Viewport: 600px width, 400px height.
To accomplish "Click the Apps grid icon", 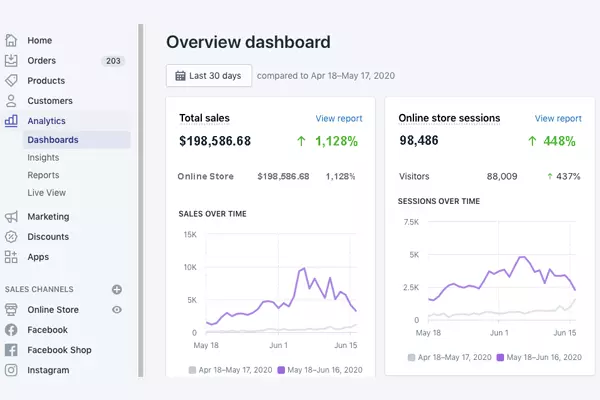I will (x=11, y=257).
